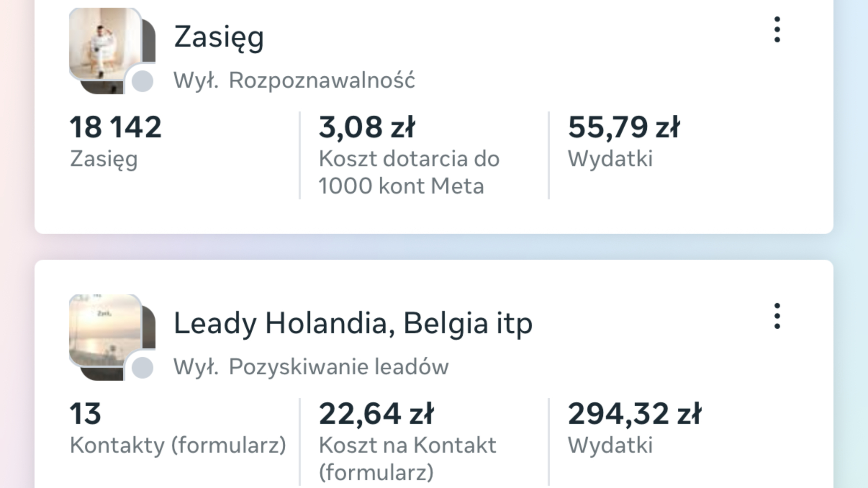868x488 pixels.
Task: Click the Pozyskiwanie leadów objective label
Action: click(x=339, y=366)
